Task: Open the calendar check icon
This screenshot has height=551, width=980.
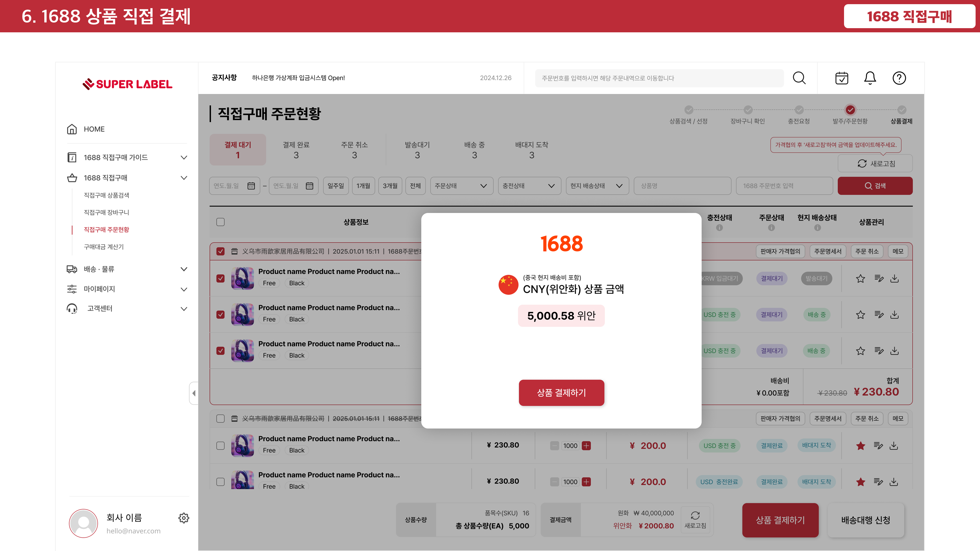Action: [x=842, y=78]
